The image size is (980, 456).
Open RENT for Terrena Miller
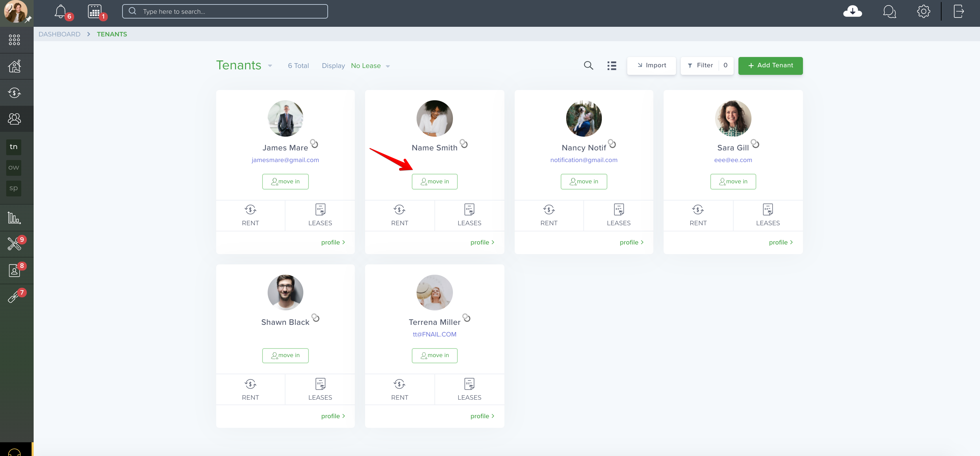click(399, 390)
